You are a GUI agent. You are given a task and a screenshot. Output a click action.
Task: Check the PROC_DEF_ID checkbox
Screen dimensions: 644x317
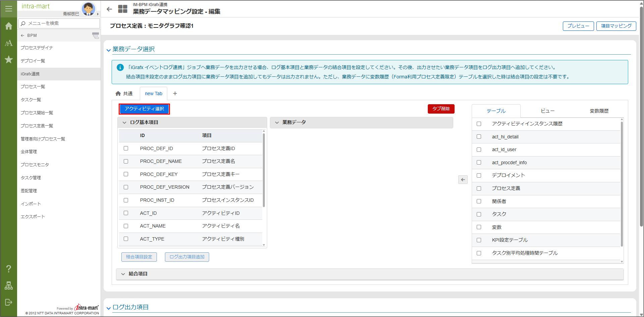tap(126, 148)
